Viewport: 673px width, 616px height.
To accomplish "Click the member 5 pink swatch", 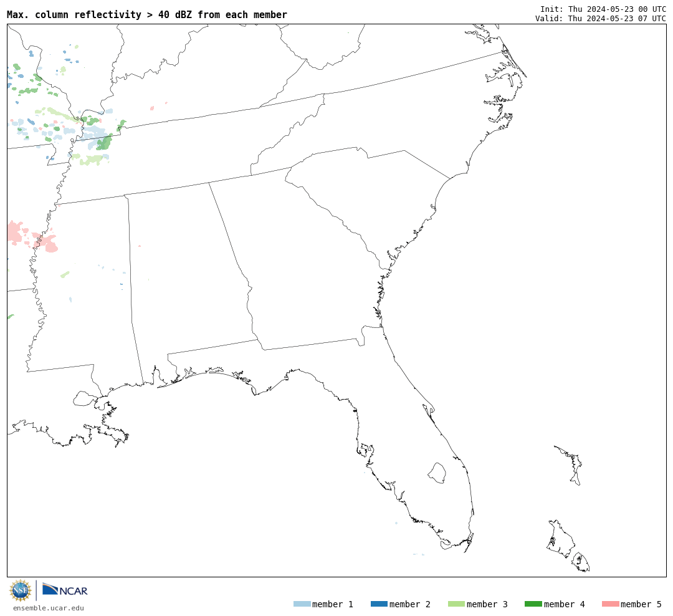I will click(x=610, y=604).
